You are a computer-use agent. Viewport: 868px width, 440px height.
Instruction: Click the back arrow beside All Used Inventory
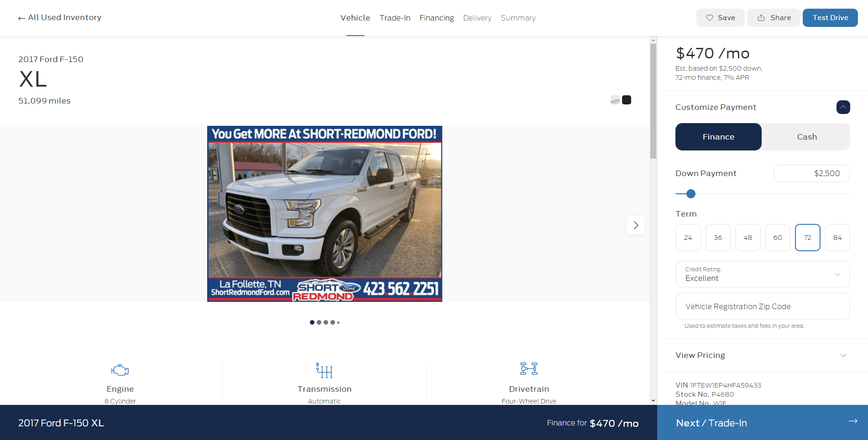(x=21, y=17)
